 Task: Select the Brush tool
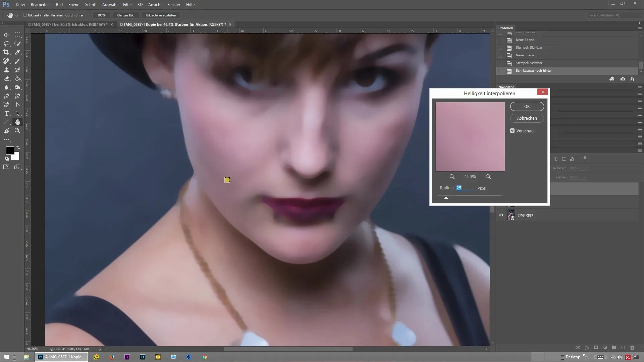pos(17,61)
